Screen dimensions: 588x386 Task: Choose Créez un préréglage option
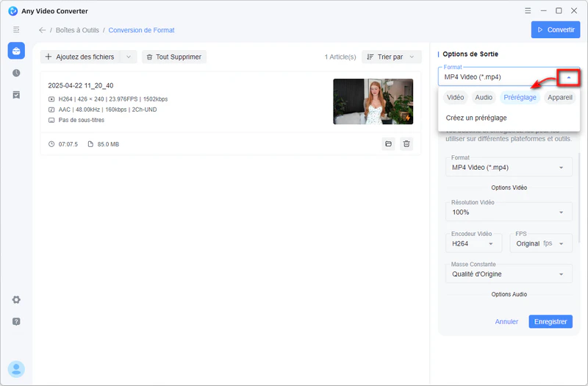click(476, 118)
